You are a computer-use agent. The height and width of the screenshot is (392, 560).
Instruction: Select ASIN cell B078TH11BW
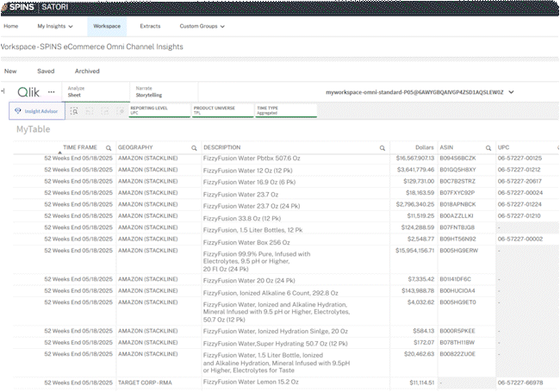point(457,343)
